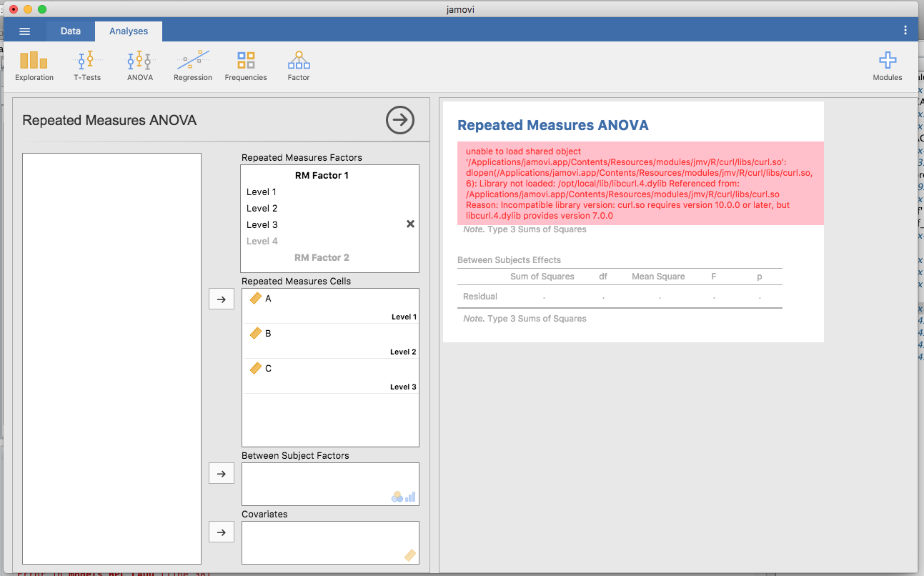Viewport: 924px width, 576px height.
Task: Click the Level 2 tag under variable B
Action: coord(404,352)
